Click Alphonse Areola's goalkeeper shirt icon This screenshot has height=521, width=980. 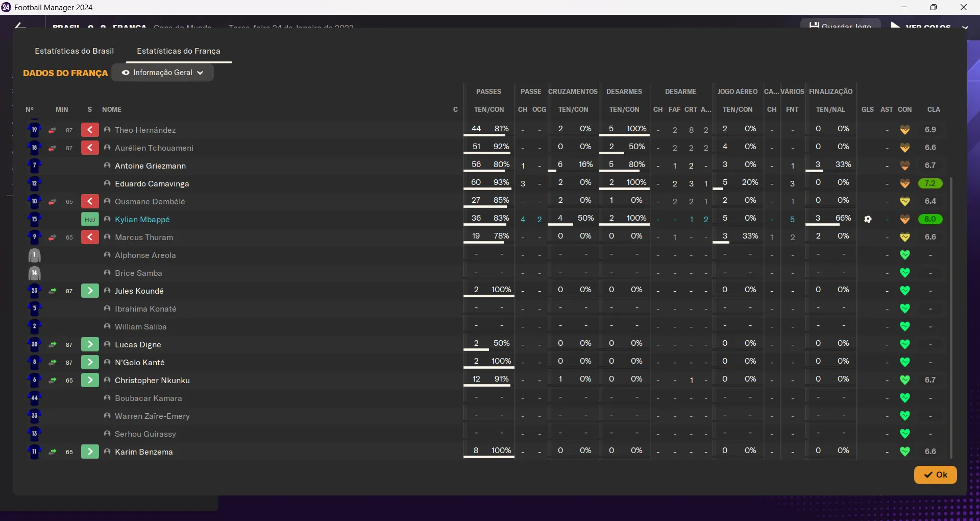tap(34, 255)
